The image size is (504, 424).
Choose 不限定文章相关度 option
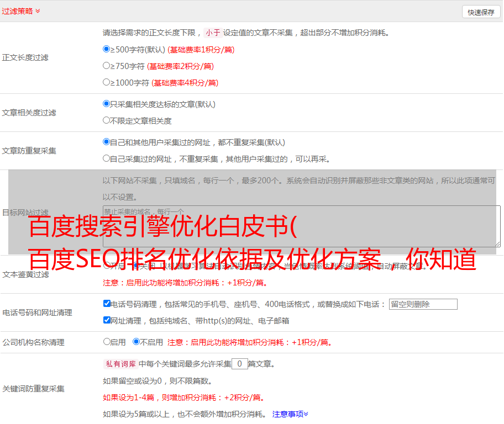tap(107, 120)
